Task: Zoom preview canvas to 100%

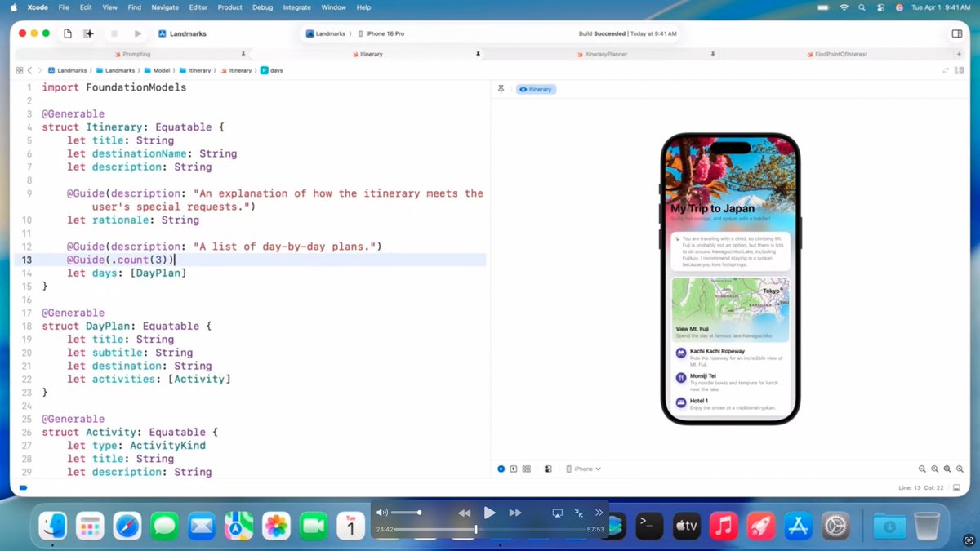Action: (x=935, y=469)
